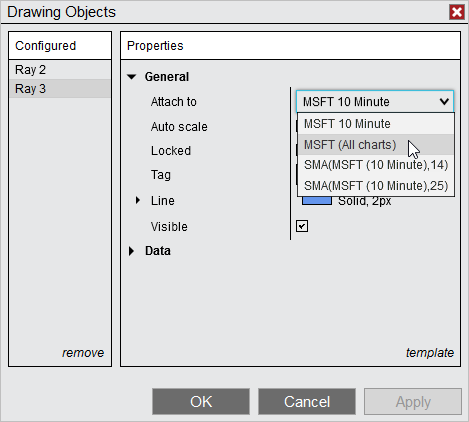Select Ray 2 in Configured list
The image size is (469, 422).
tap(60, 70)
